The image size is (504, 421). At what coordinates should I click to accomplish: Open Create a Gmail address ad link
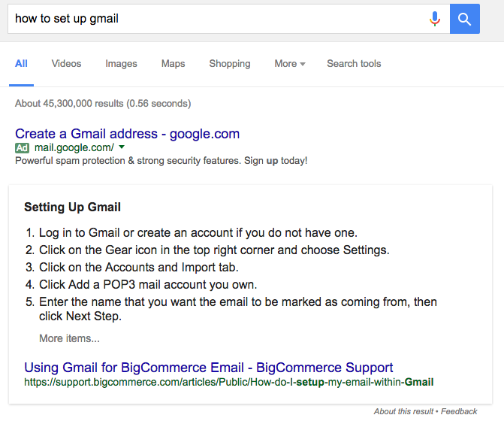click(127, 134)
